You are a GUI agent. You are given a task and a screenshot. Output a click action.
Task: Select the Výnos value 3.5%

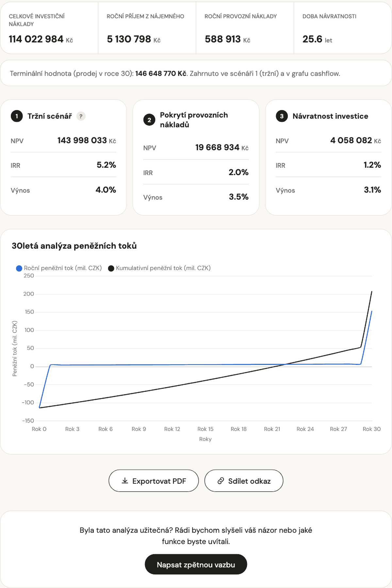tap(238, 197)
